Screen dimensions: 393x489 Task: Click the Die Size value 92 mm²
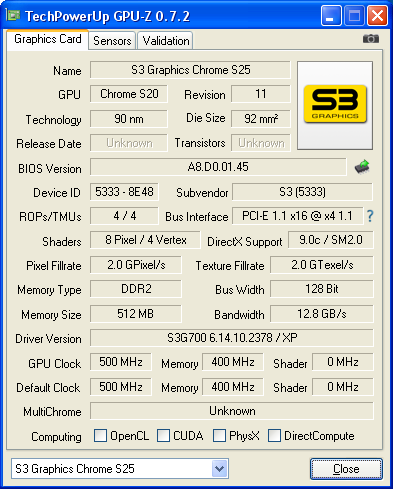tap(261, 119)
